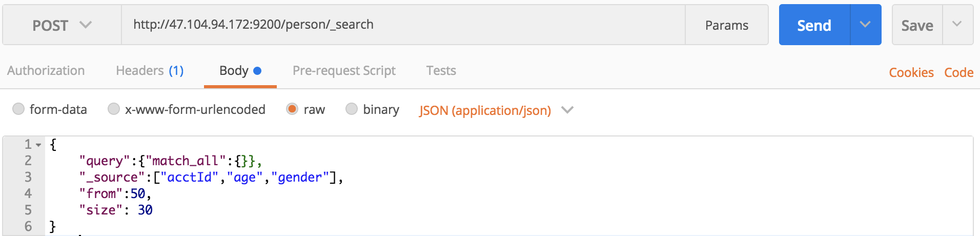
Task: Select the raw body type radio
Action: [x=292, y=109]
